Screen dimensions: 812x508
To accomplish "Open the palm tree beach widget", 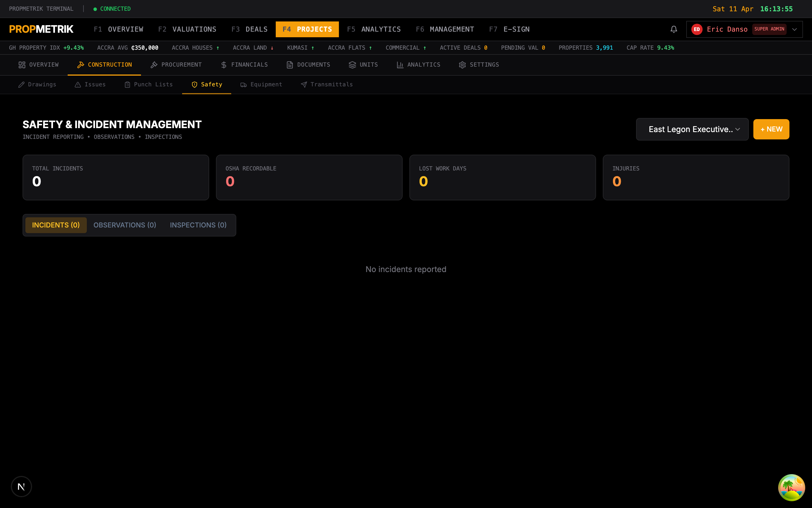I will 791,487.
